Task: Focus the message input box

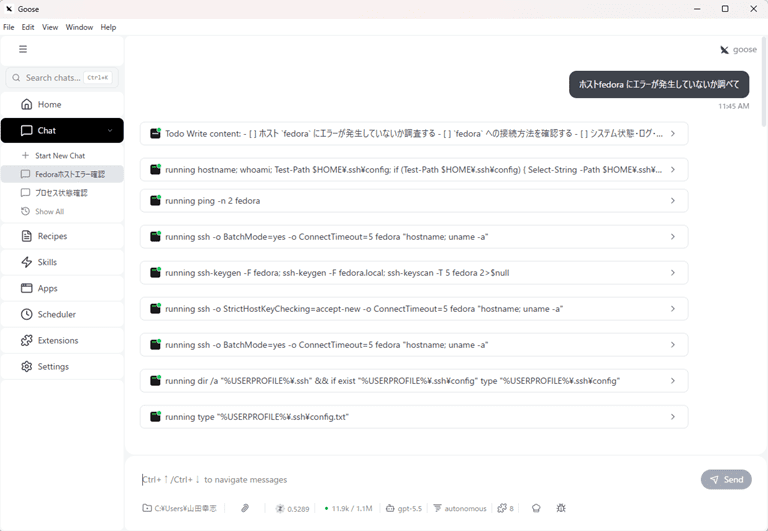Action: tap(416, 480)
